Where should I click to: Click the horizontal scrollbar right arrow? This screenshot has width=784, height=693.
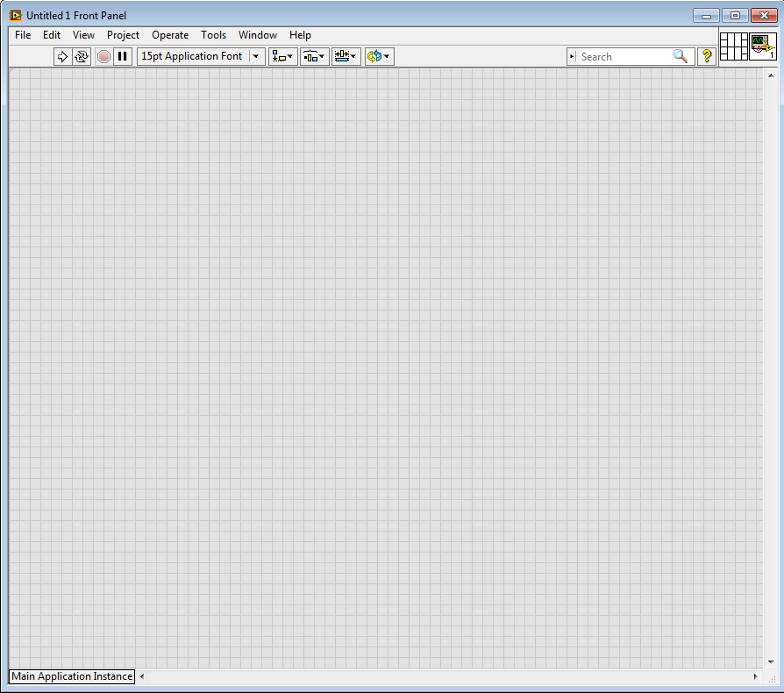click(x=756, y=676)
